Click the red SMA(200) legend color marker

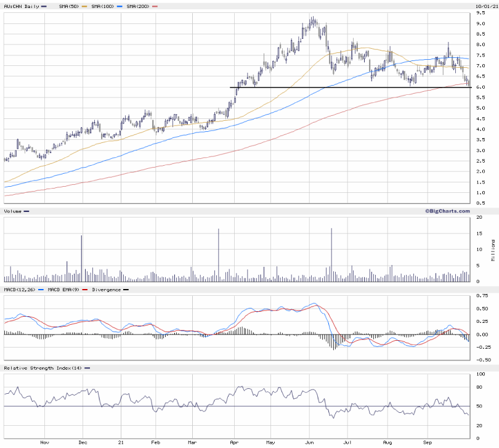[x=155, y=6]
